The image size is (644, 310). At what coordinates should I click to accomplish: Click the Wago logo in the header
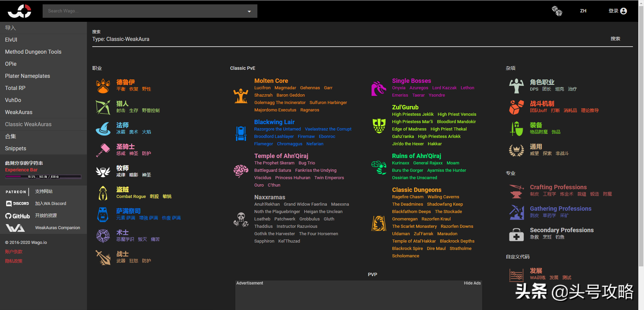[x=19, y=11]
